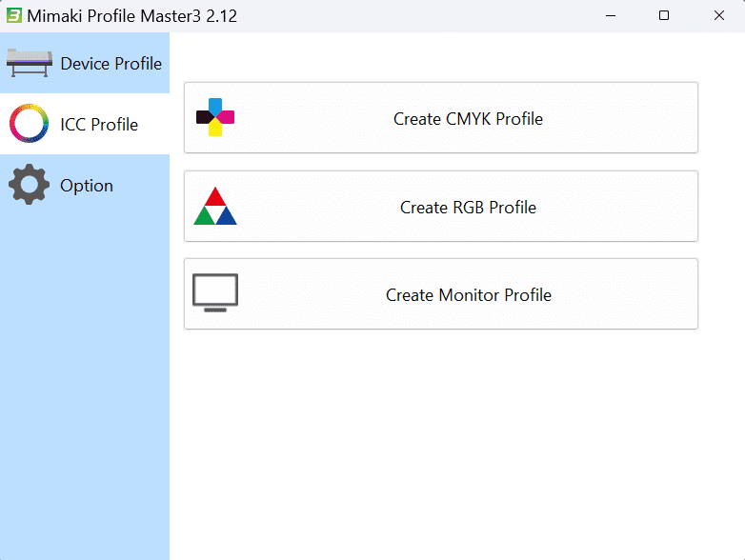745x560 pixels.
Task: Click the CMYK ink cross icon
Action: coord(215,117)
